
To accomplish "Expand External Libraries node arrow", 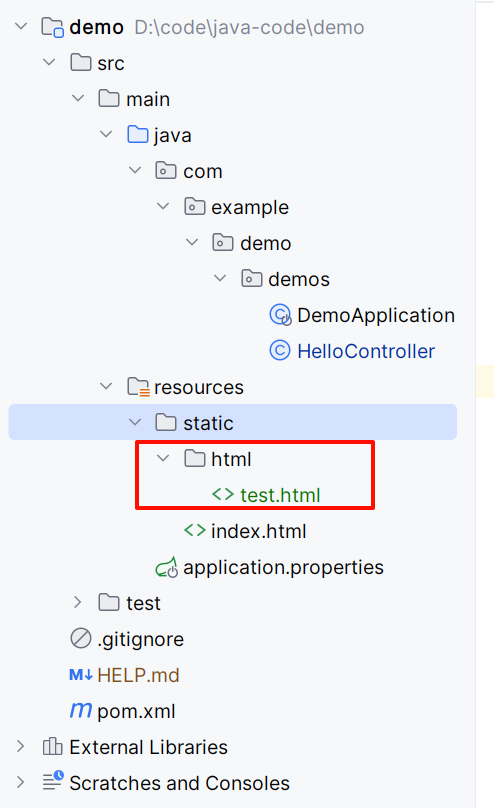I will coord(21,746).
